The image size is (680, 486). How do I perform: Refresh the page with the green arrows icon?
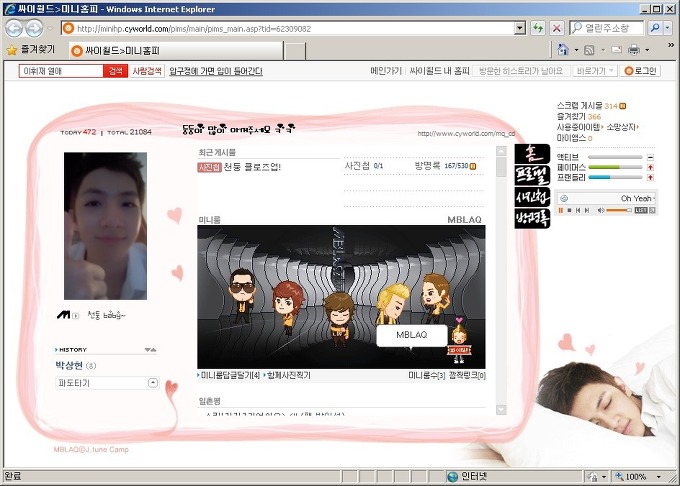(538, 29)
